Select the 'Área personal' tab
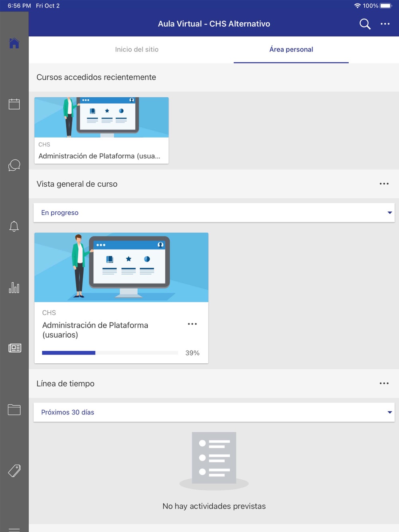399x532 pixels. pyautogui.click(x=291, y=49)
